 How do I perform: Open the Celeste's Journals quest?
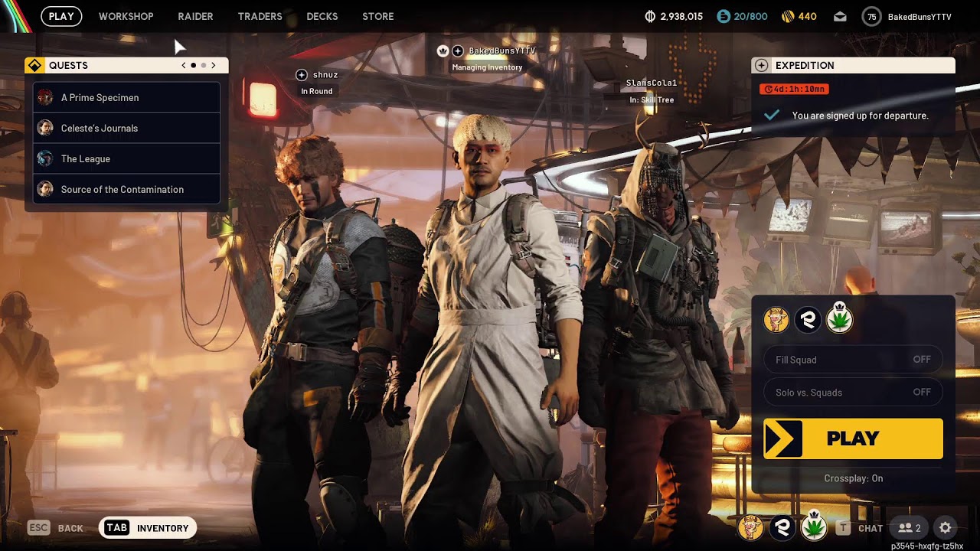click(126, 128)
